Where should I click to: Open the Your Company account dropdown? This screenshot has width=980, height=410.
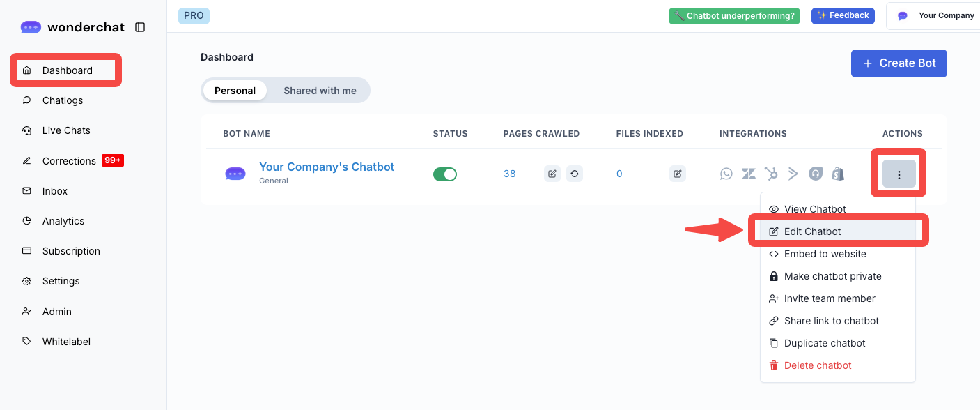tap(936, 15)
